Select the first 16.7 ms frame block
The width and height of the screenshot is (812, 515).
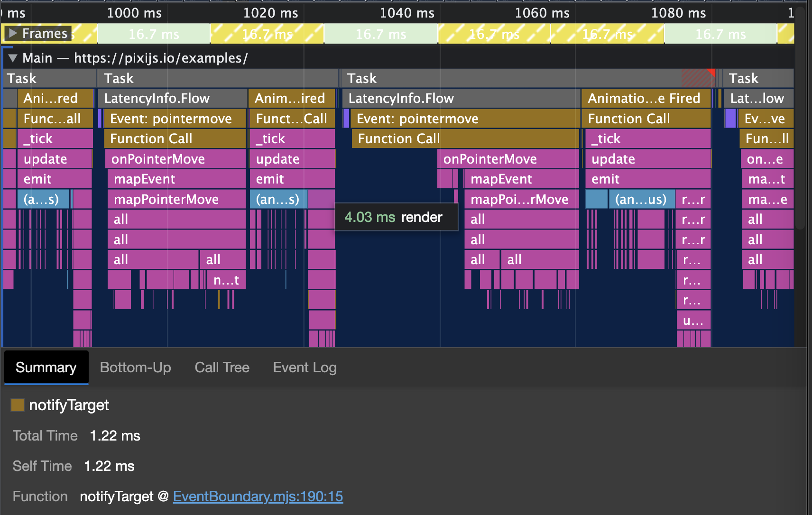pos(154,34)
